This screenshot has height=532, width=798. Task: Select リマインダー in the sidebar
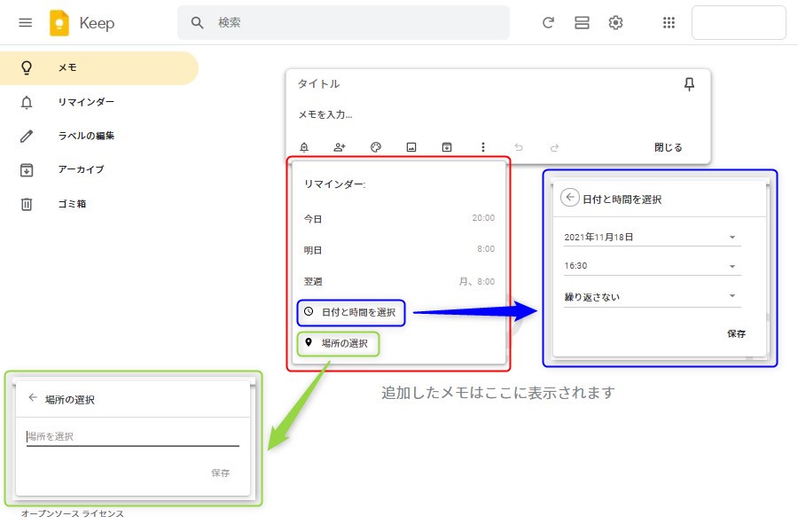(86, 102)
